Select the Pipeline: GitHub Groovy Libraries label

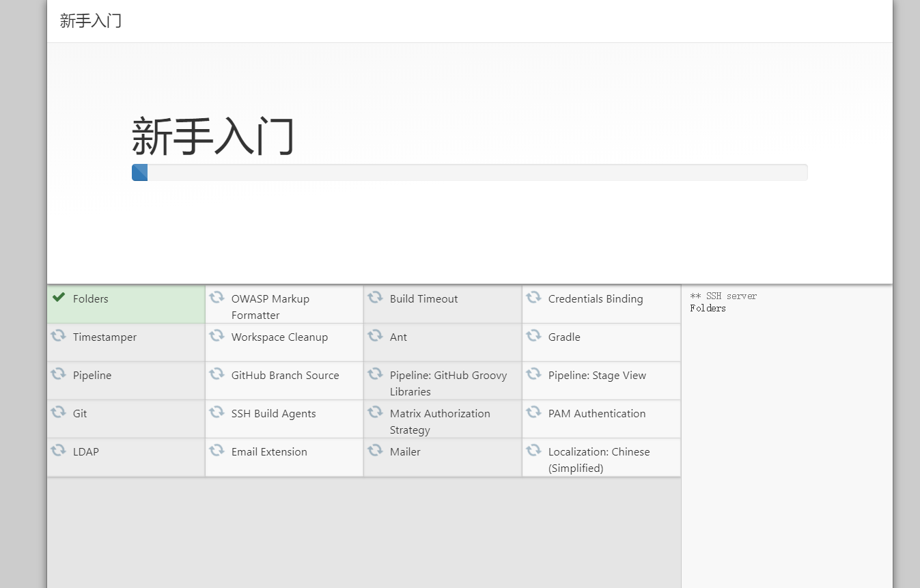click(449, 384)
